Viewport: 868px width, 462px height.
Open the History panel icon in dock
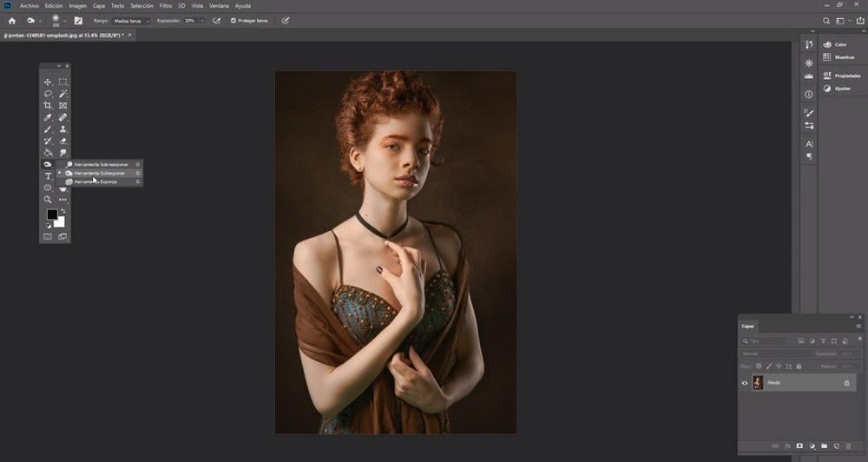pos(809,44)
